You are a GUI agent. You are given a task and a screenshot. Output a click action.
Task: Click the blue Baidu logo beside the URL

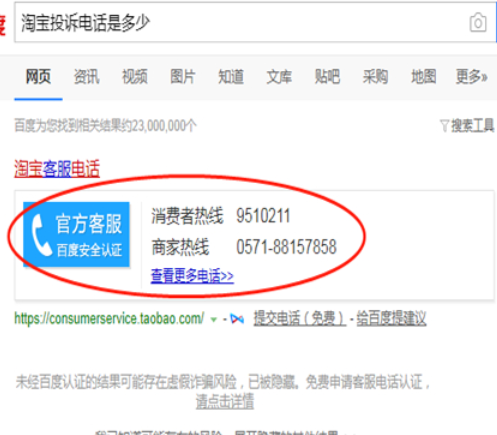tap(237, 319)
